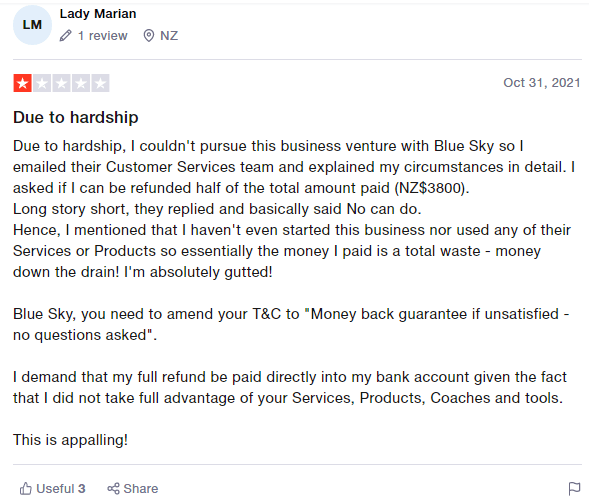This screenshot has height=499, width=589.
Task: Click the Useful count number 3
Action: coord(82,488)
